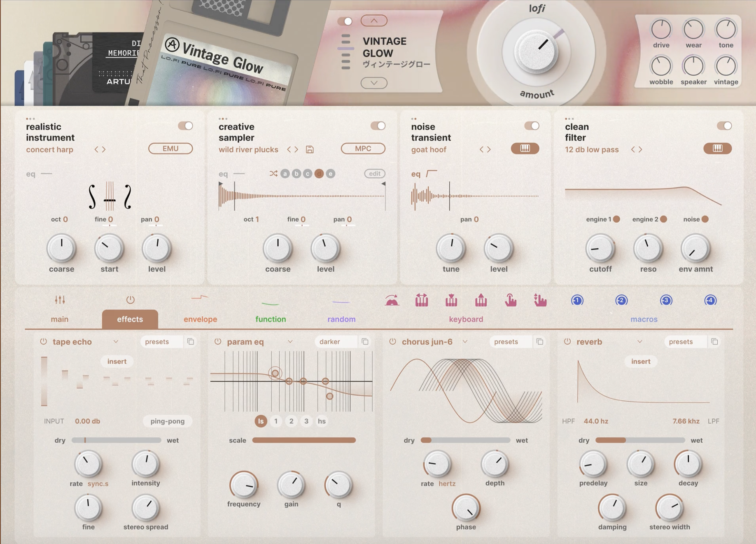Toggle chorus jun-6 power icon
The height and width of the screenshot is (544, 756).
(393, 341)
